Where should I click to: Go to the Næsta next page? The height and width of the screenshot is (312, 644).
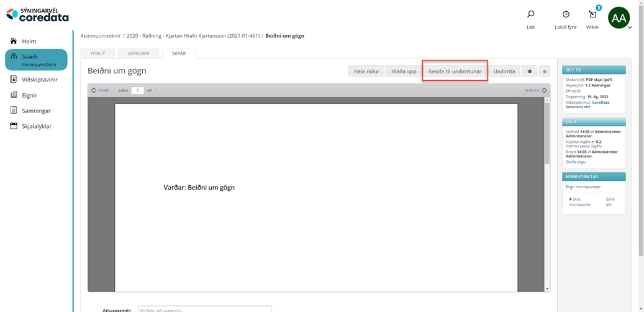(535, 91)
